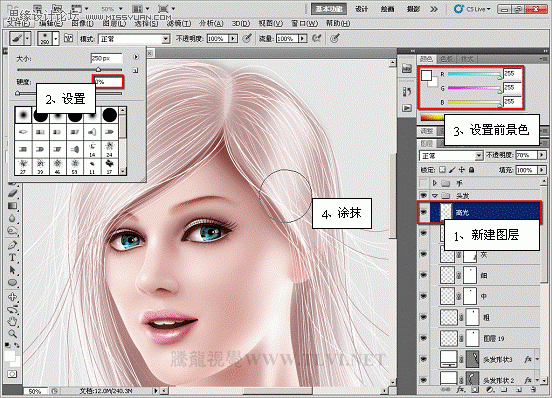Hide the 高光 layer with its eye icon
The image size is (552, 398).
click(424, 212)
